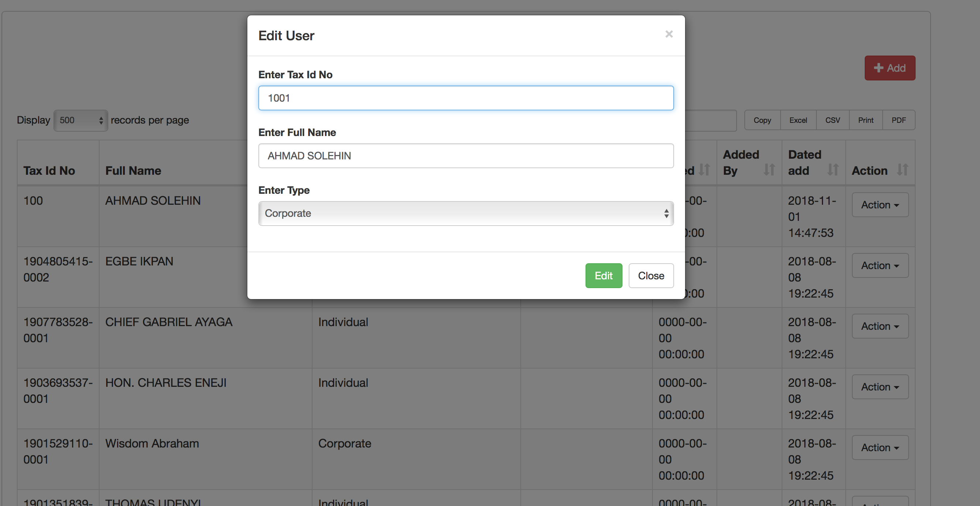
Task: Click the Print button
Action: click(x=865, y=121)
